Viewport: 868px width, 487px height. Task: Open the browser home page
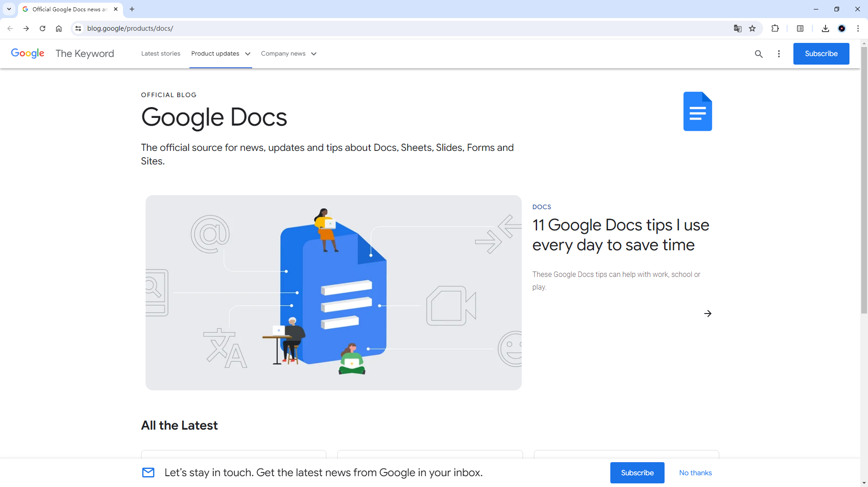click(x=59, y=28)
